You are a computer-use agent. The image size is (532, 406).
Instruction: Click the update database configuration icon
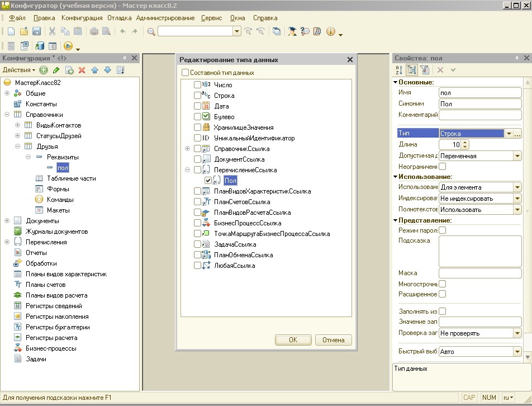(40, 46)
